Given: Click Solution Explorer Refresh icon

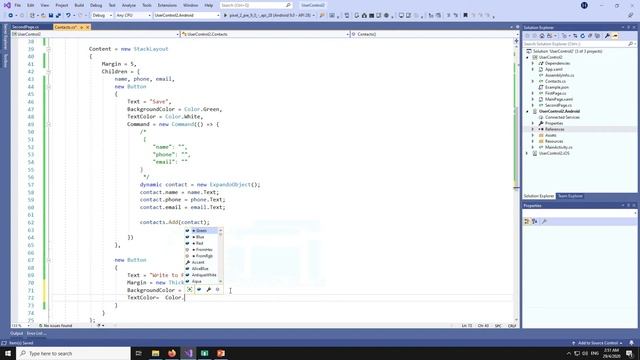Looking at the screenshot, I should pos(582,36).
